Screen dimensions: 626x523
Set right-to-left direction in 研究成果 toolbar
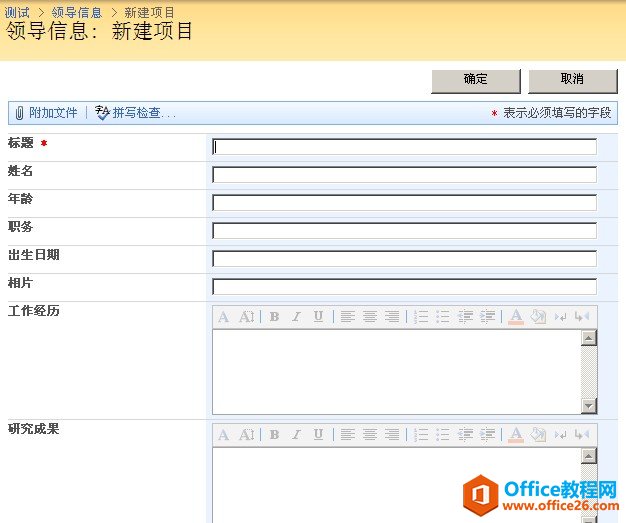(582, 435)
